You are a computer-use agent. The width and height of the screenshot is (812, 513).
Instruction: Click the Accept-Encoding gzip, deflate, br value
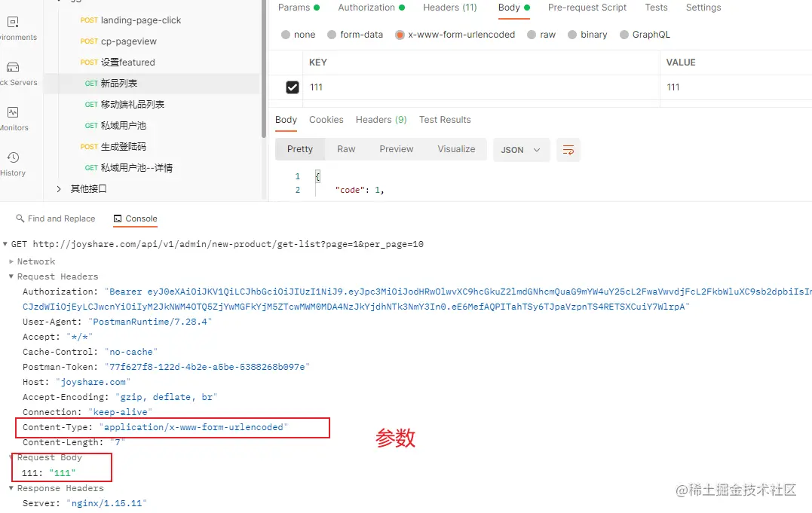[x=166, y=397]
